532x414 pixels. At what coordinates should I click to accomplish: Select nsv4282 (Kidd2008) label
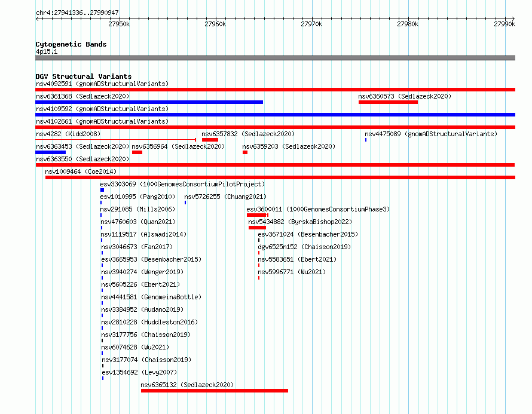(68, 134)
